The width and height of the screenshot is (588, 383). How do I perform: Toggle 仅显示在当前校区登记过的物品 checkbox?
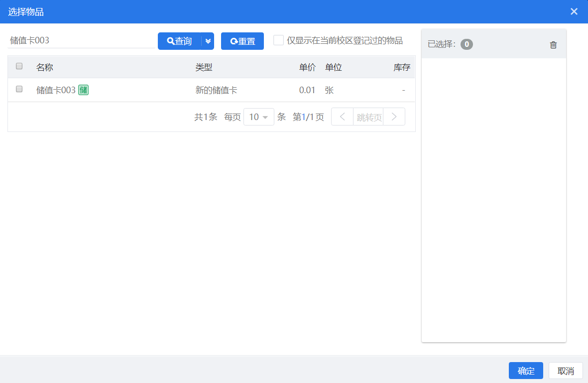click(278, 40)
